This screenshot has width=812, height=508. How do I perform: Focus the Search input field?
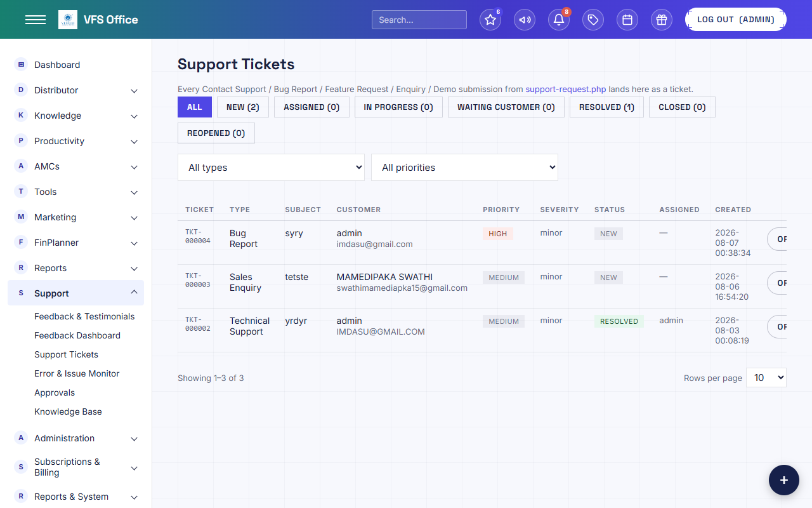click(419, 20)
